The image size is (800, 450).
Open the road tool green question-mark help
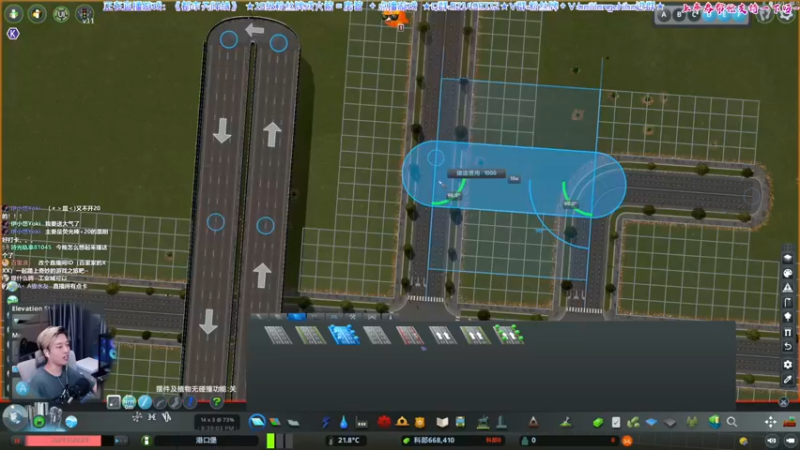point(216,402)
